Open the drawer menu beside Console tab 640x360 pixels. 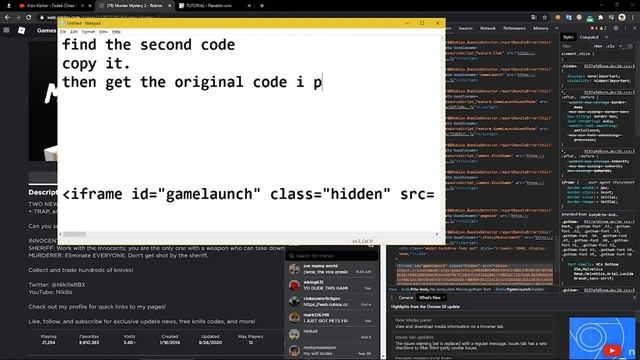[391, 298]
